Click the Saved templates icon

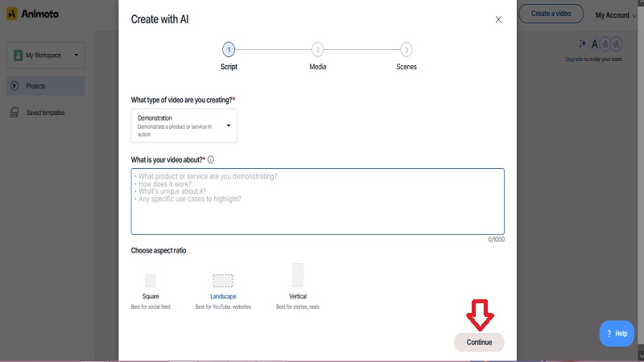[14, 113]
